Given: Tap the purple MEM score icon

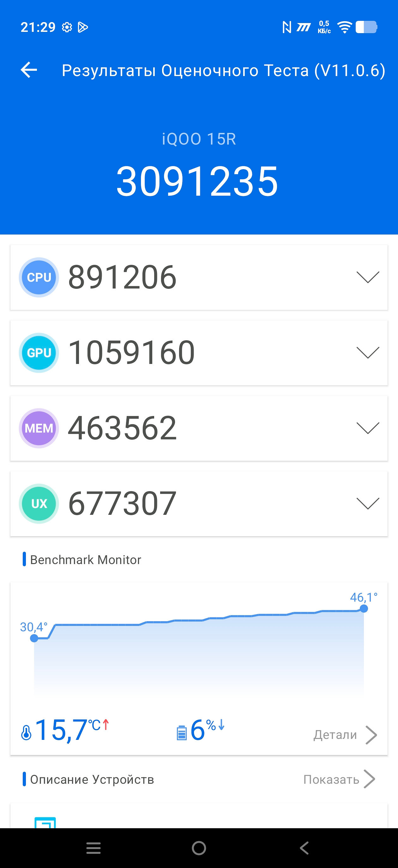Looking at the screenshot, I should (39, 428).
